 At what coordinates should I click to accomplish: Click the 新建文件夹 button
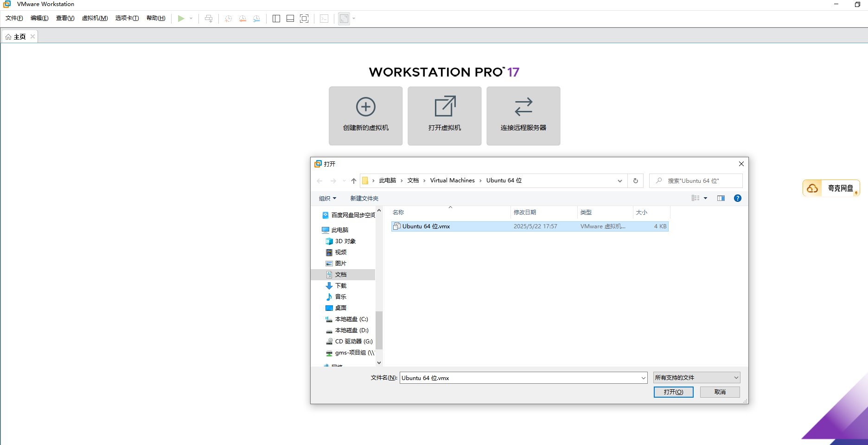point(364,199)
